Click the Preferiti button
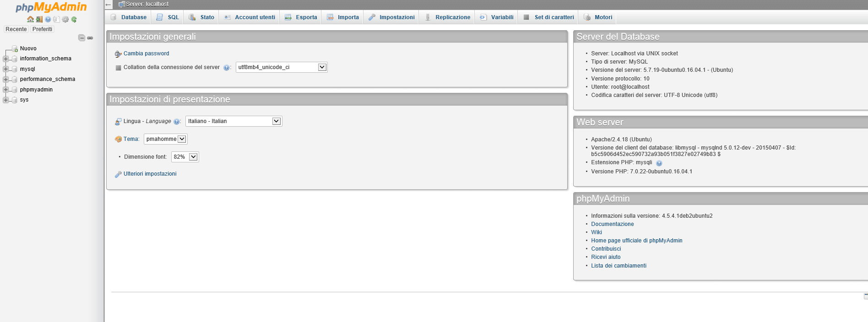The height and width of the screenshot is (322, 868). pos(42,29)
